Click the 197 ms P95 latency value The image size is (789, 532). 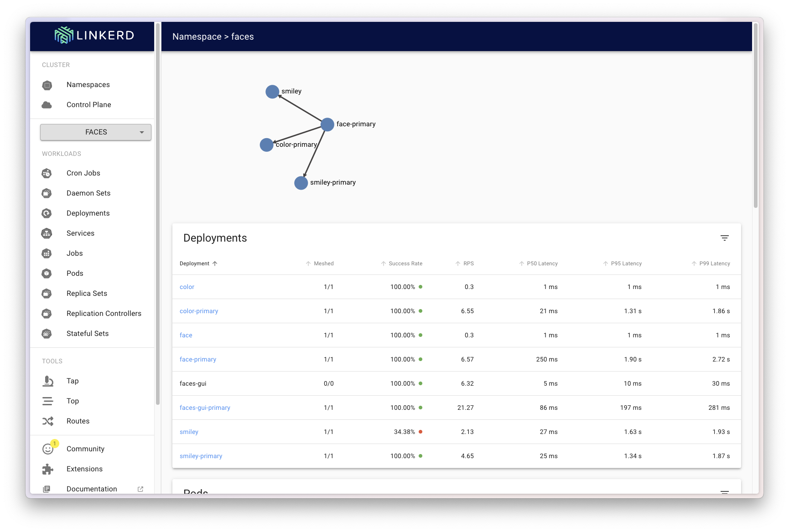coord(631,408)
